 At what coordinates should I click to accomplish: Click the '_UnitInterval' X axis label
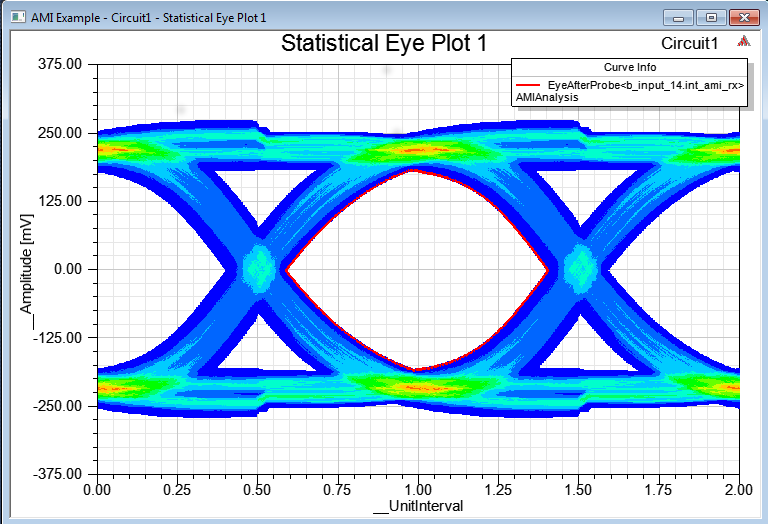point(418,506)
